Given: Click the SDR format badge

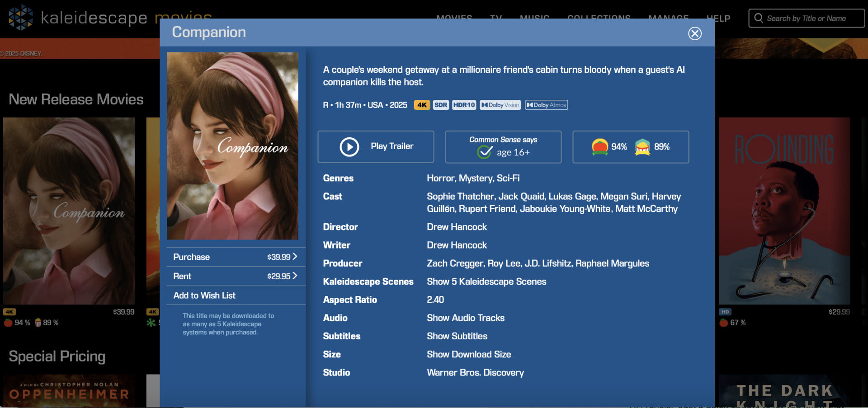Looking at the screenshot, I should [441, 105].
